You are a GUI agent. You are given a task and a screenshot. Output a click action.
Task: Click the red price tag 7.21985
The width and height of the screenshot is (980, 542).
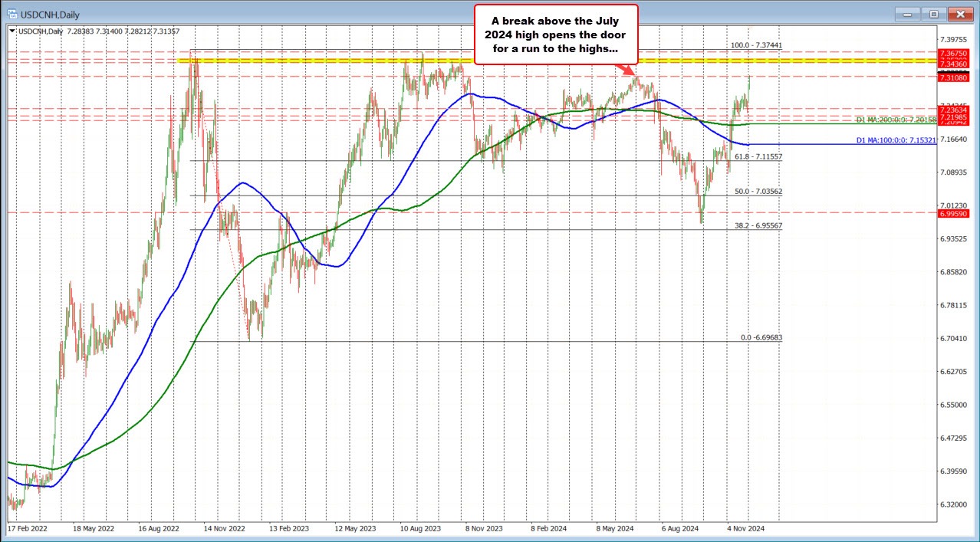point(954,117)
